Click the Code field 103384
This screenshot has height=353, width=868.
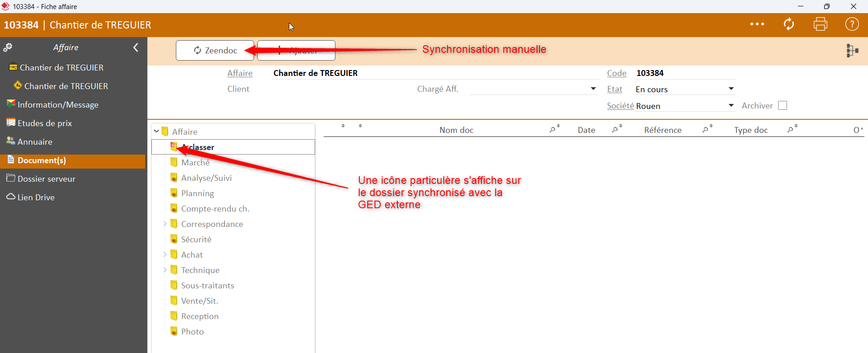click(x=685, y=73)
